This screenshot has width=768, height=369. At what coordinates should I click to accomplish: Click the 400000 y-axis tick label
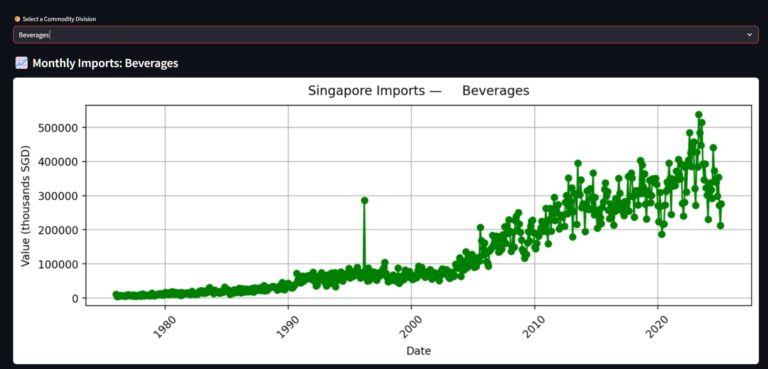[58, 162]
